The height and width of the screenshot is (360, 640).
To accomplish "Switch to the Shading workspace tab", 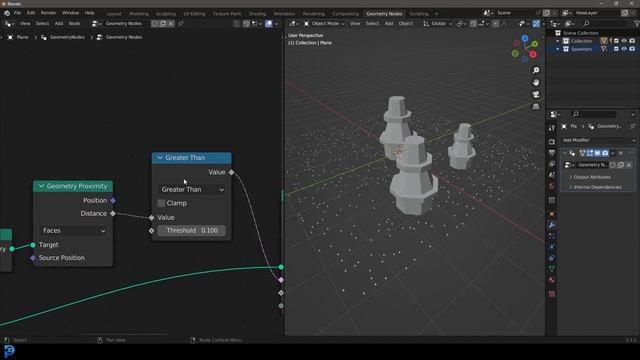I will [x=257, y=13].
